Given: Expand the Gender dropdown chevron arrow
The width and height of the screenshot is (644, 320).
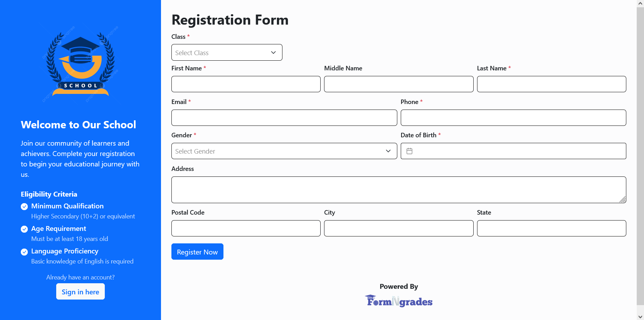Looking at the screenshot, I should tap(388, 151).
